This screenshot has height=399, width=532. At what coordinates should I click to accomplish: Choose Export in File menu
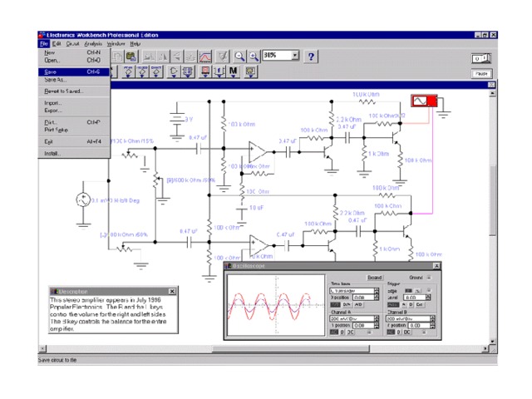[x=74, y=111]
